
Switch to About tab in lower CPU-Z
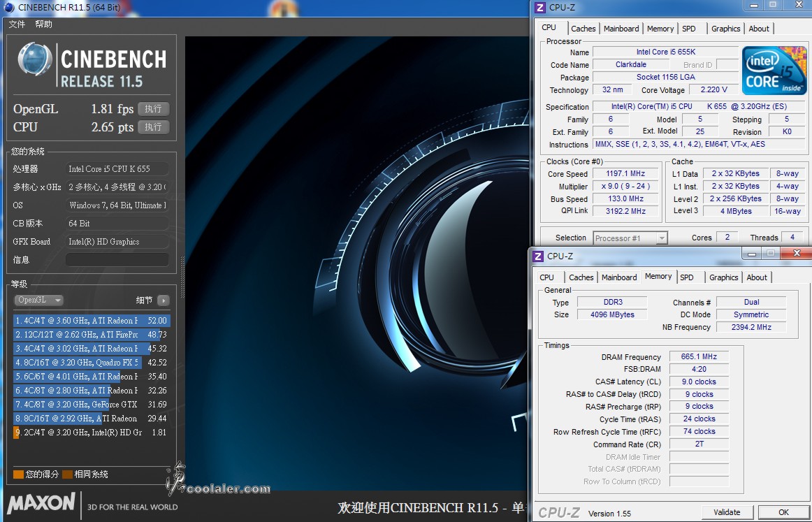coord(757,277)
